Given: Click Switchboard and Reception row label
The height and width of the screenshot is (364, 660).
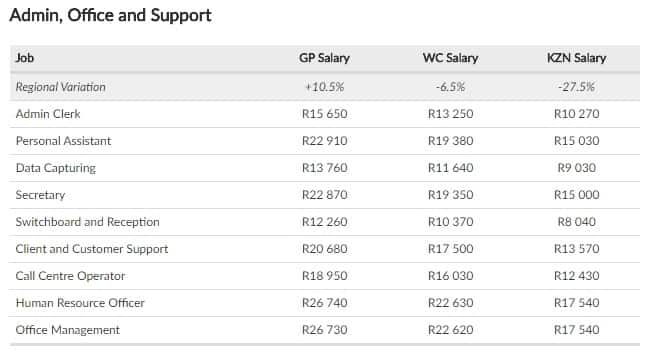Looking at the screenshot, I should coord(88,222).
